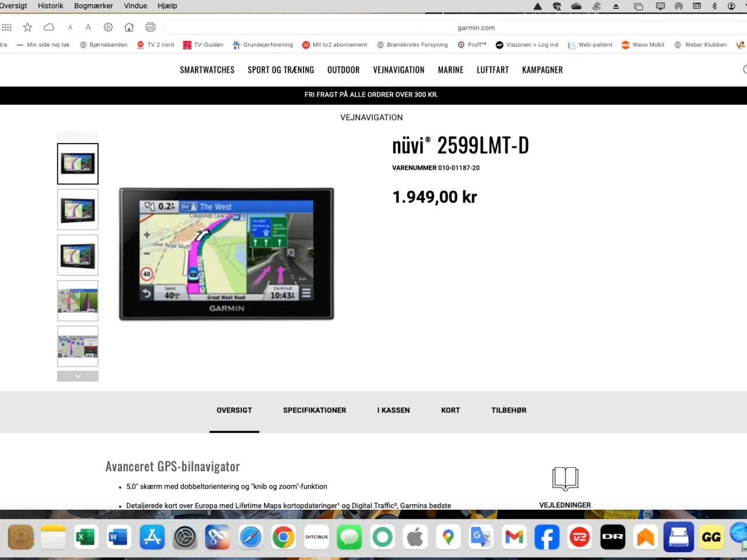Viewport: 747px width, 560px height.
Task: Open SPORT OG TRÆNING navigation category
Action: point(281,70)
